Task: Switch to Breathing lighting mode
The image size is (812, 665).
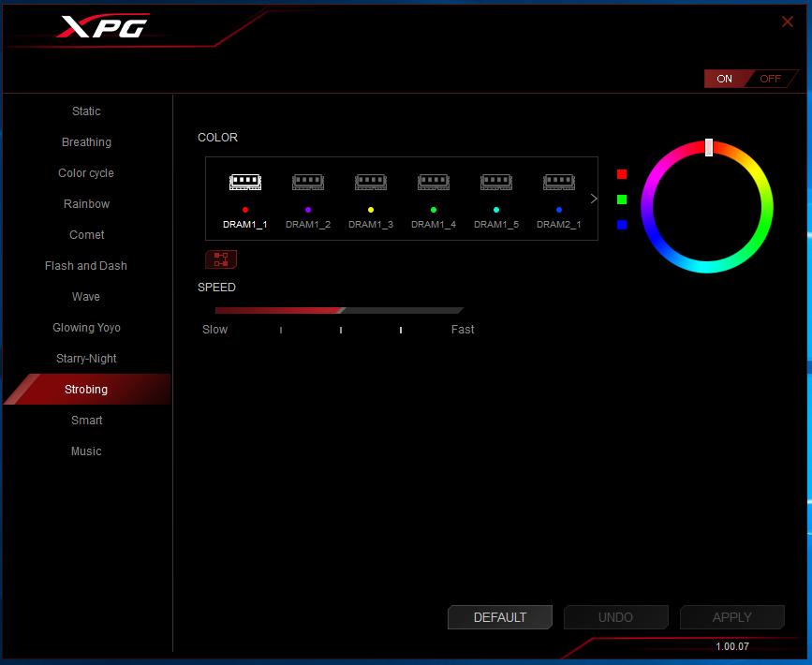Action: 86,142
